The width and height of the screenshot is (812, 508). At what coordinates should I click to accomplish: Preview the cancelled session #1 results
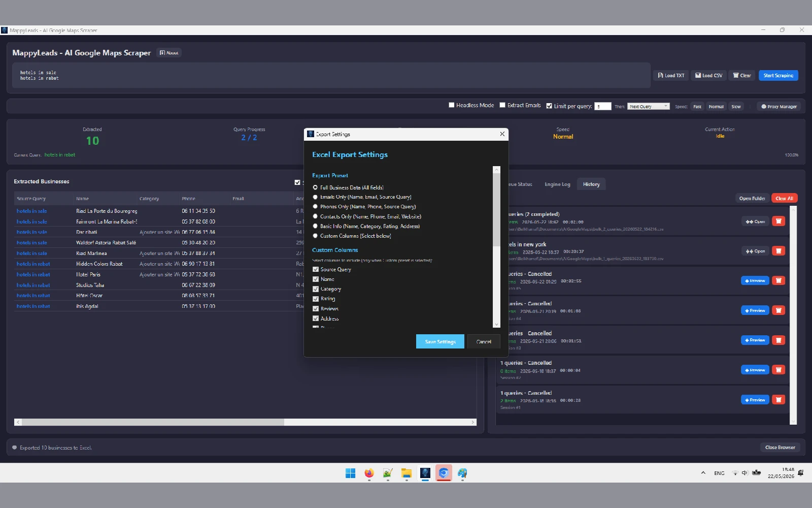755,400
